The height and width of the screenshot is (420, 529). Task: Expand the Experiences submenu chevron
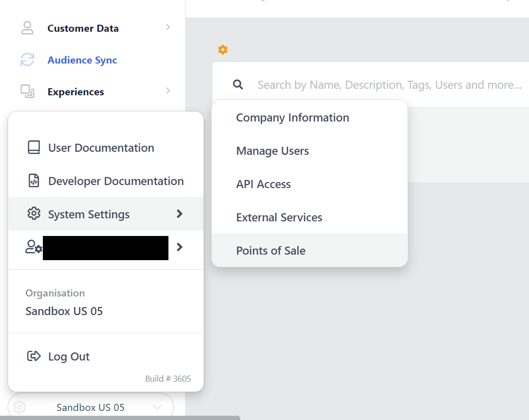click(168, 91)
